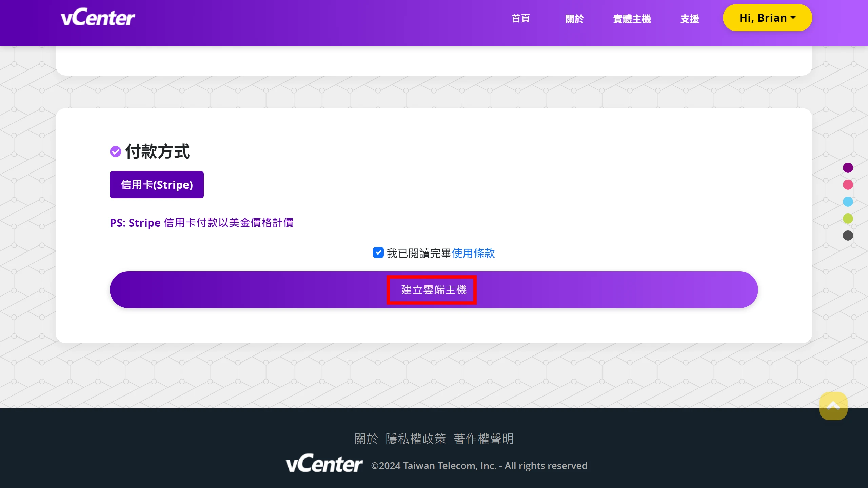Open the 首頁 menu item
The height and width of the screenshot is (488, 868).
pos(520,19)
